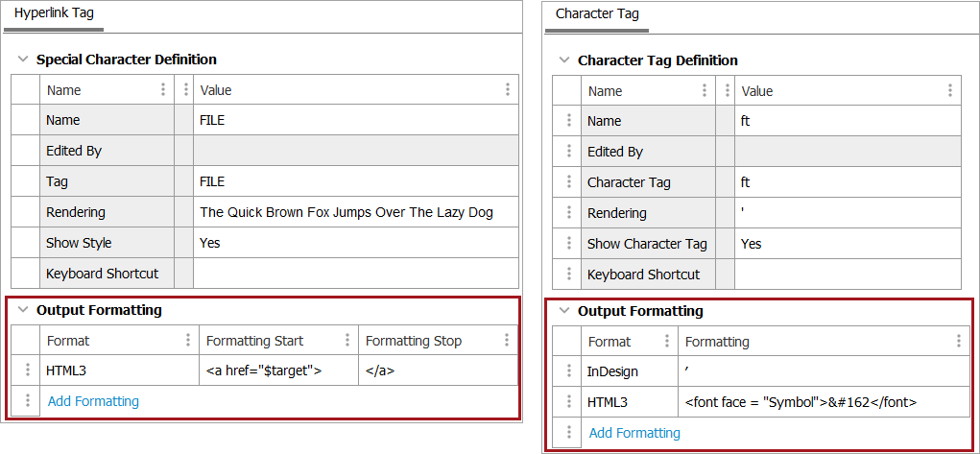Select the Hyperlink Tag tab
Screen dimensions: 980x454
(54, 13)
